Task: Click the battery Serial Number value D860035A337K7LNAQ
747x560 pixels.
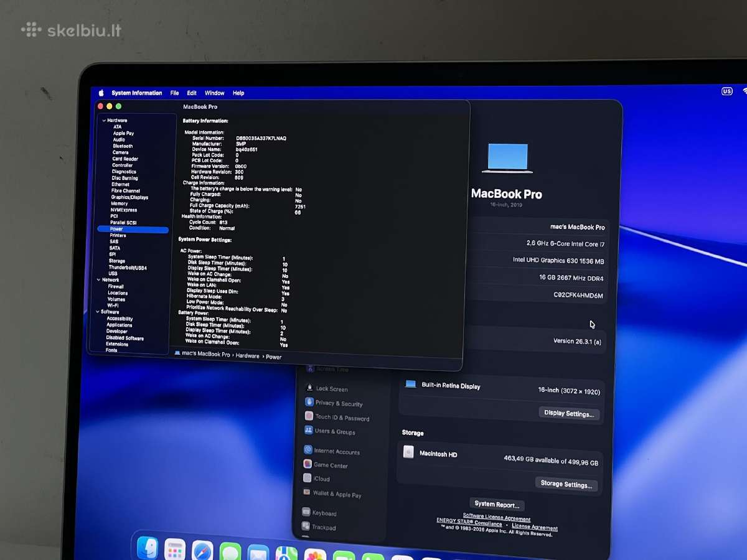Action: tap(261, 138)
